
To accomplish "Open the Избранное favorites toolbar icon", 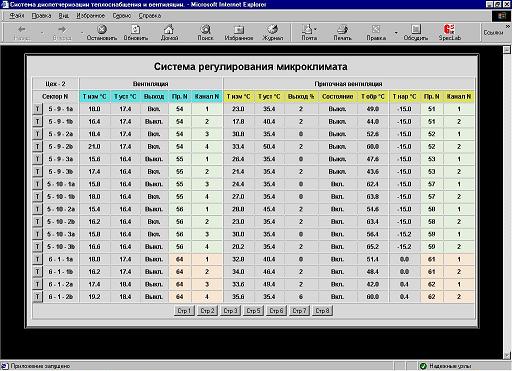I will [239, 30].
